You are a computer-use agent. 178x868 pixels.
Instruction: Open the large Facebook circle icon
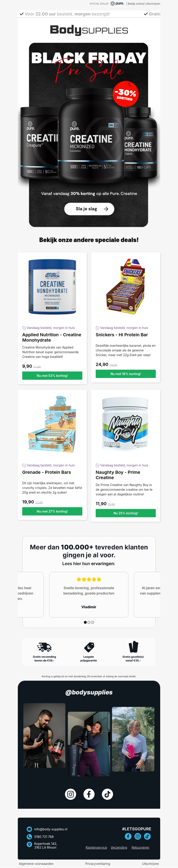(89, 794)
